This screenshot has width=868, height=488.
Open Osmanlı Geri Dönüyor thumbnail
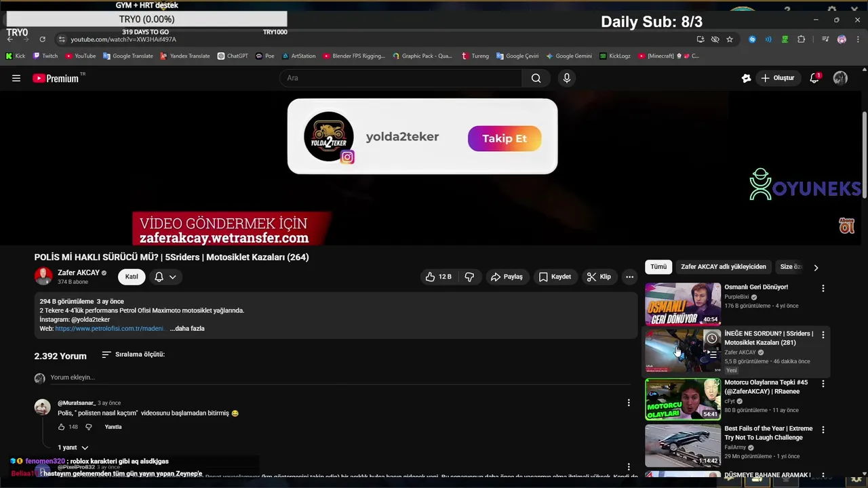point(683,304)
